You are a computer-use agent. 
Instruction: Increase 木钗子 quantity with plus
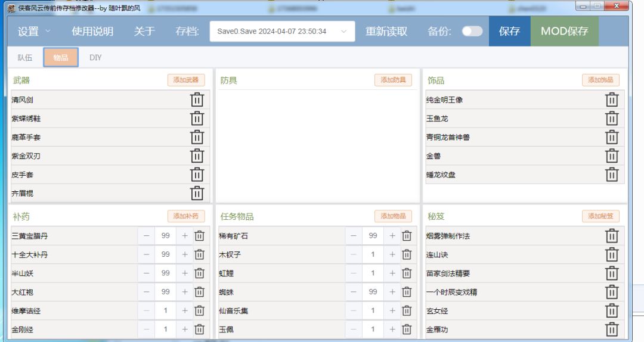(392, 254)
